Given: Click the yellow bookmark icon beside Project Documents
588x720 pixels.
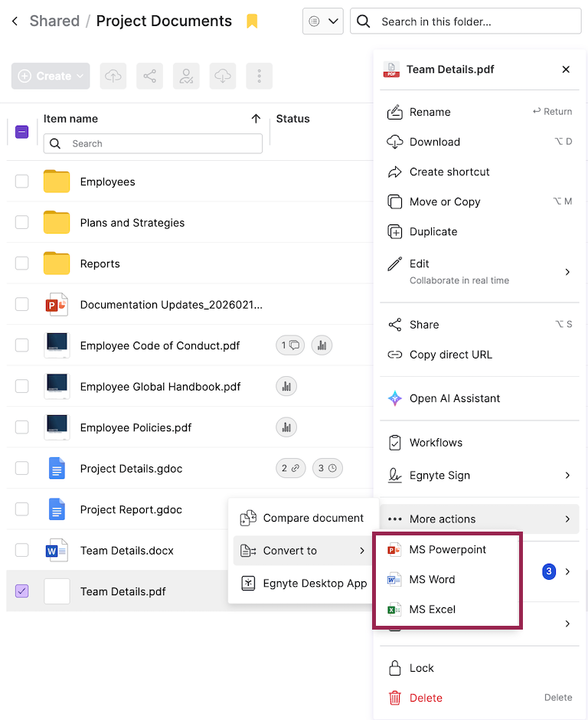Looking at the screenshot, I should click(252, 21).
